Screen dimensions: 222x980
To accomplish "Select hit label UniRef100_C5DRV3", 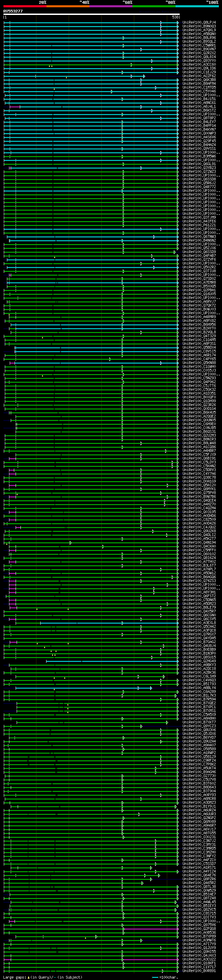I will pyautogui.click(x=199, y=470).
